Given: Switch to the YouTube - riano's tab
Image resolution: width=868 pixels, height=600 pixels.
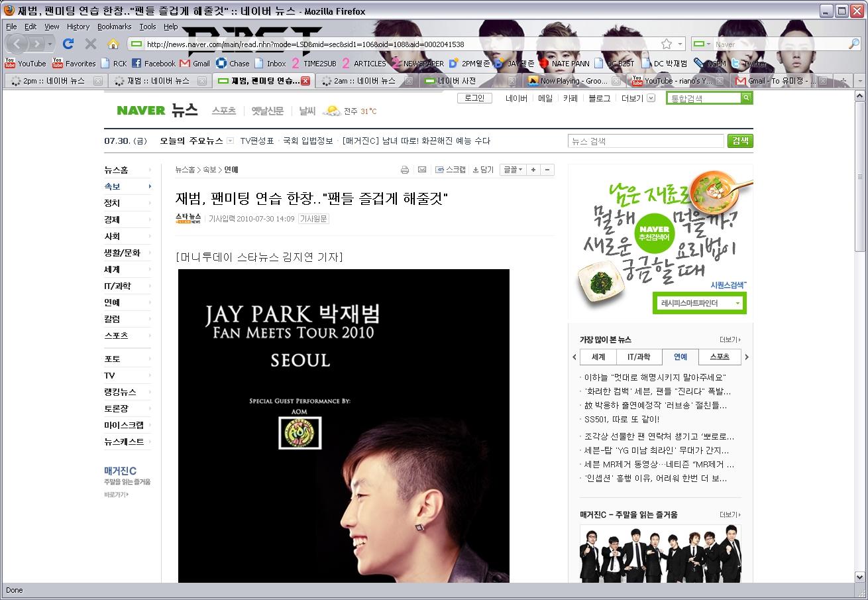Looking at the screenshot, I should [678, 81].
